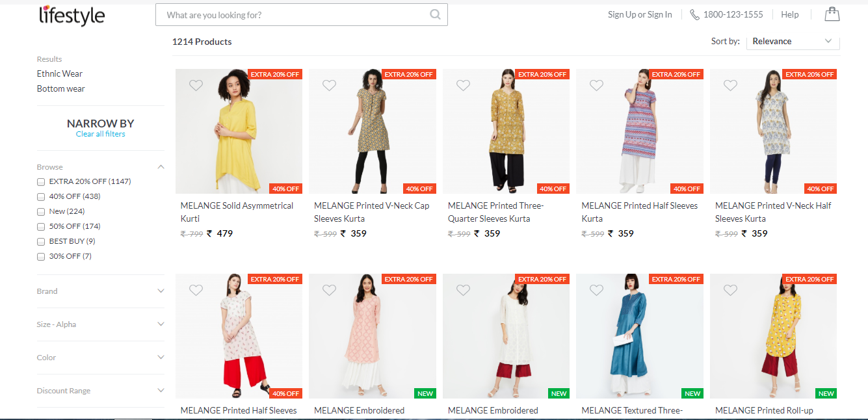The height and width of the screenshot is (420, 868).
Task: Wishlist heart on Printed Three-Quarter Sleeves Kurta
Action: pyautogui.click(x=463, y=85)
